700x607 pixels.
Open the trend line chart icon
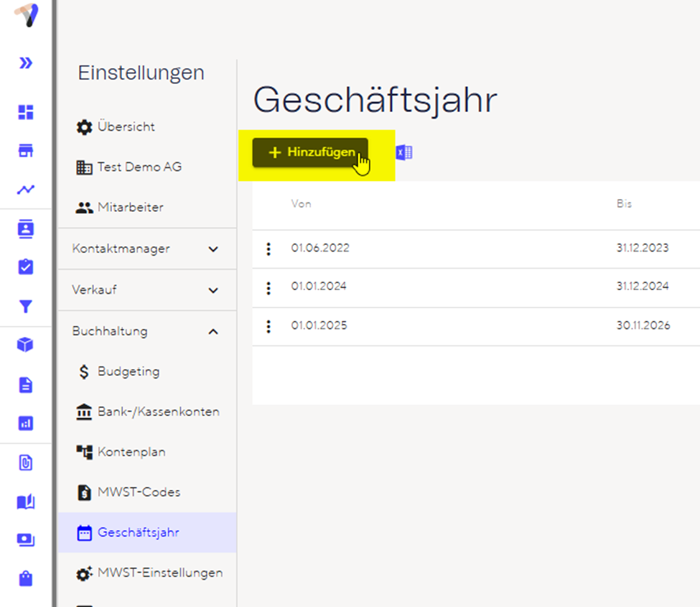[26, 190]
